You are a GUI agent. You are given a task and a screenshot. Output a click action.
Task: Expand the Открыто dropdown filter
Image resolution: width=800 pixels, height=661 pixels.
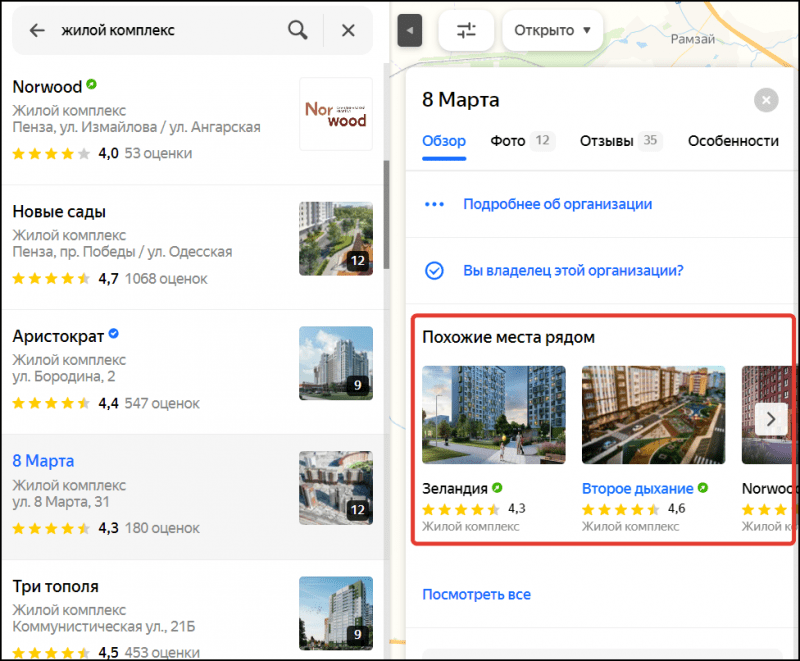552,30
